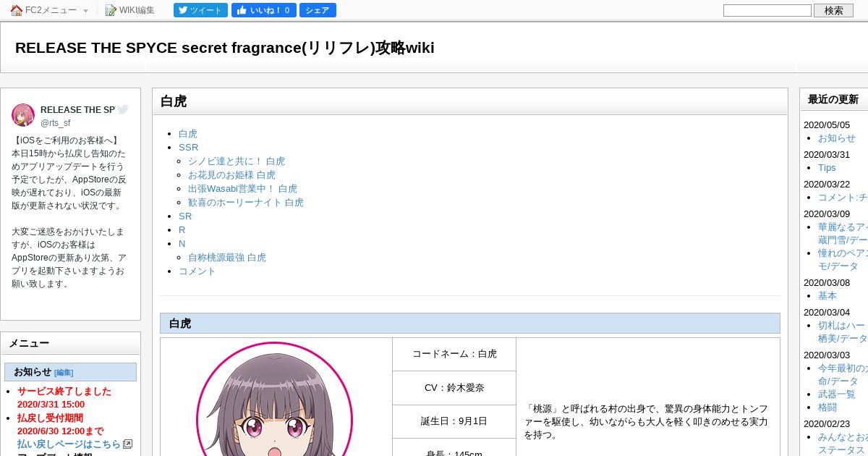Click the WIKI編集 edit icon

(x=111, y=10)
